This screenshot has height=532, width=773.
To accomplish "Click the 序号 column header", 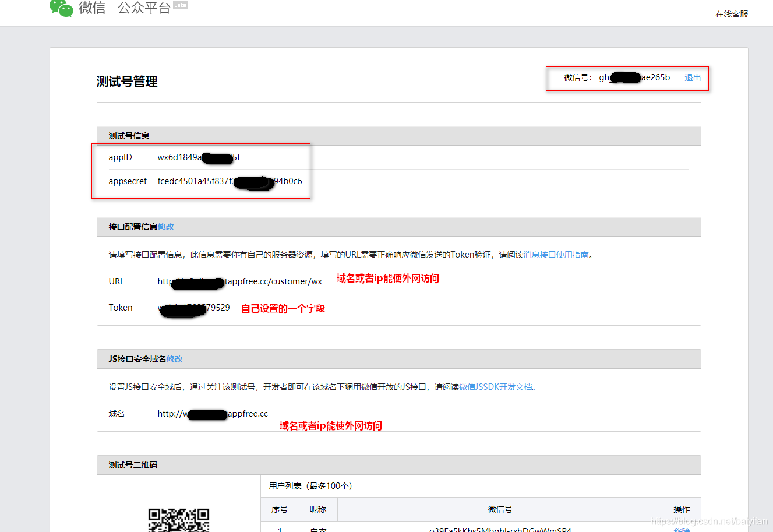I will coord(280,509).
